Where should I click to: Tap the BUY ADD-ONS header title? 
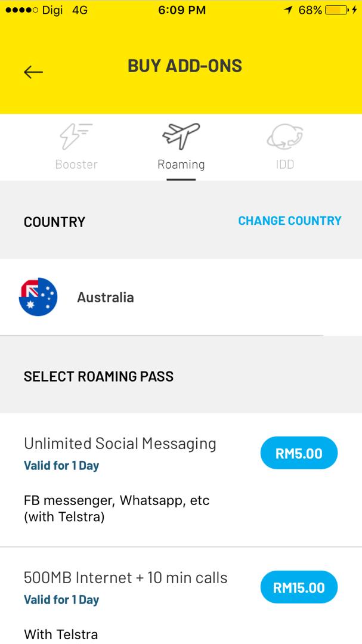pyautogui.click(x=185, y=66)
